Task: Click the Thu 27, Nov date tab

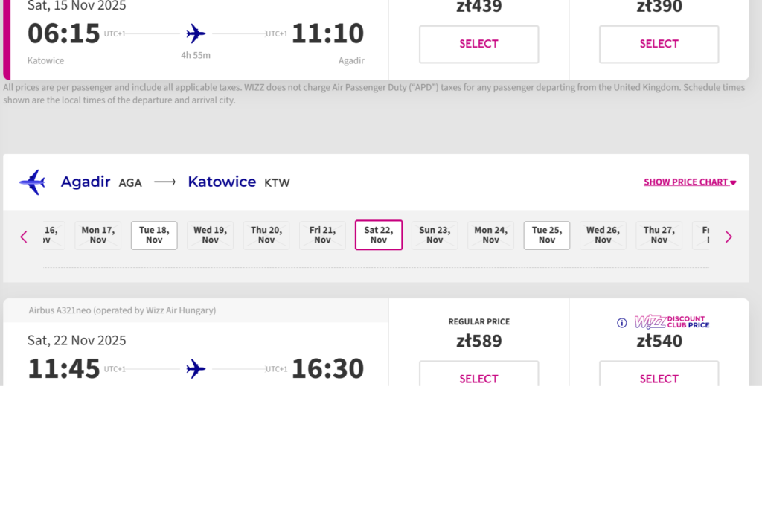Action: pos(659,235)
